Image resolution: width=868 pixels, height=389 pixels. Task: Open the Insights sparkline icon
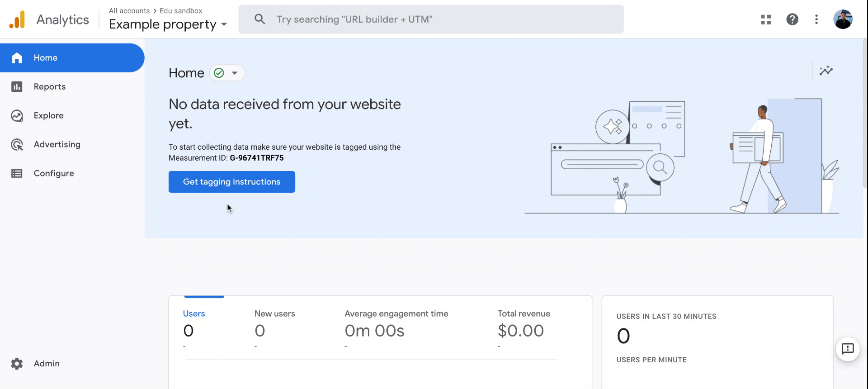pos(826,71)
